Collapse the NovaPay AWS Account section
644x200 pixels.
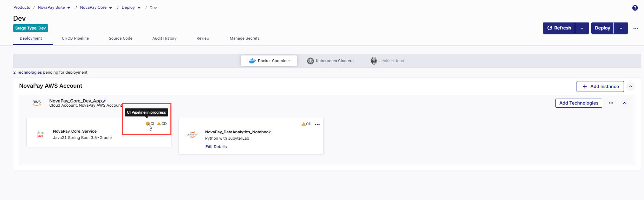click(631, 86)
